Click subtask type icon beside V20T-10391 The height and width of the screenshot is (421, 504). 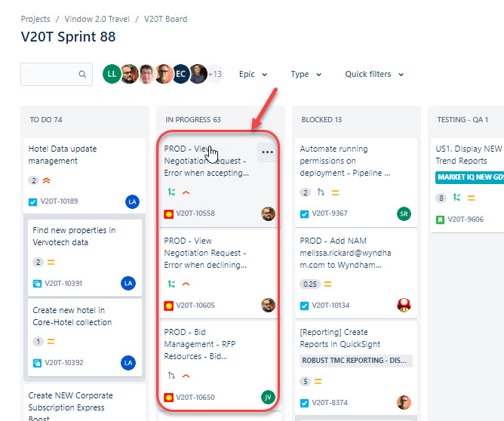pyautogui.click(x=37, y=284)
